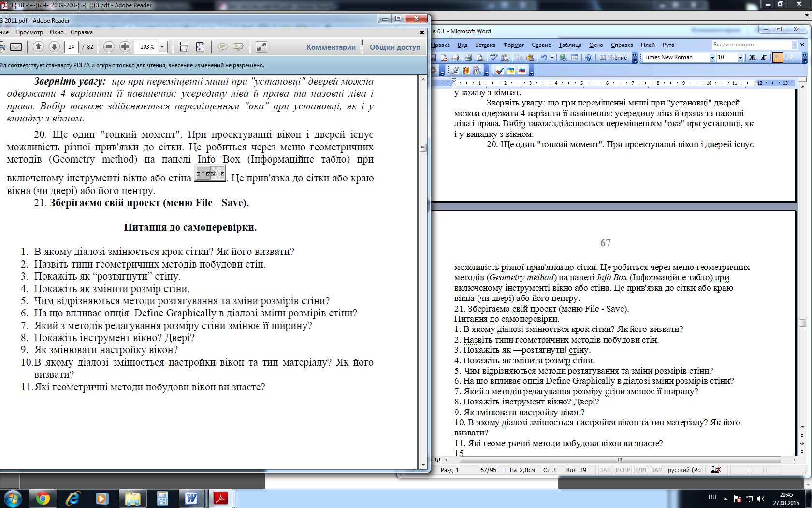Screen dimensions: 812x508
Task: Zoom out with the minus button in Adobe Reader
Action: [x=109, y=47]
